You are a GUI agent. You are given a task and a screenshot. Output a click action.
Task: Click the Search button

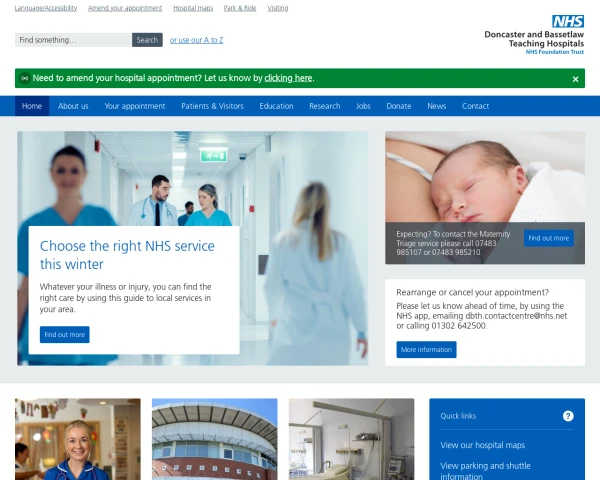tap(147, 40)
